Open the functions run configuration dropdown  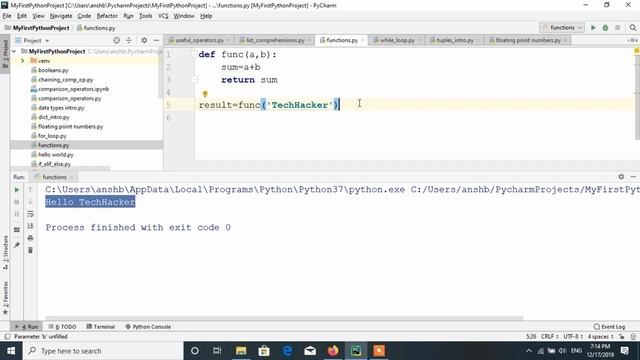tap(562, 28)
